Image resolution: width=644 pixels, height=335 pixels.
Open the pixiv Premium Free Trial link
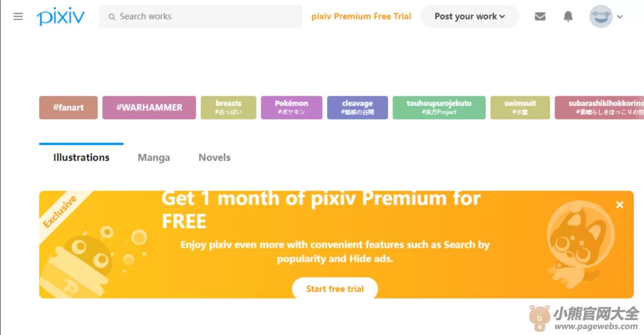(361, 16)
